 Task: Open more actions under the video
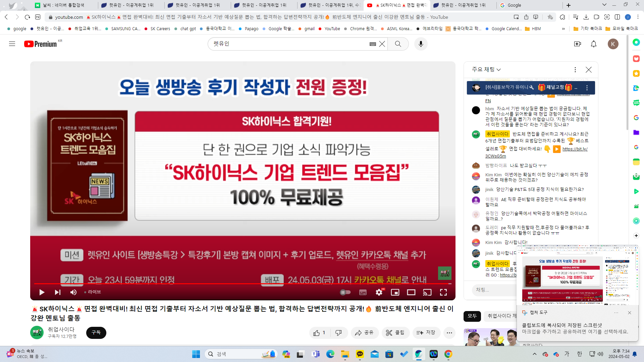tap(449, 333)
